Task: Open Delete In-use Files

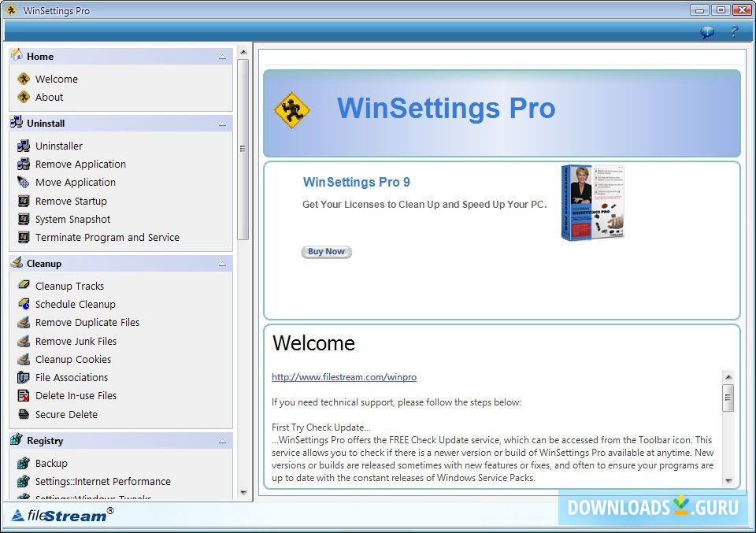Action: (x=76, y=396)
